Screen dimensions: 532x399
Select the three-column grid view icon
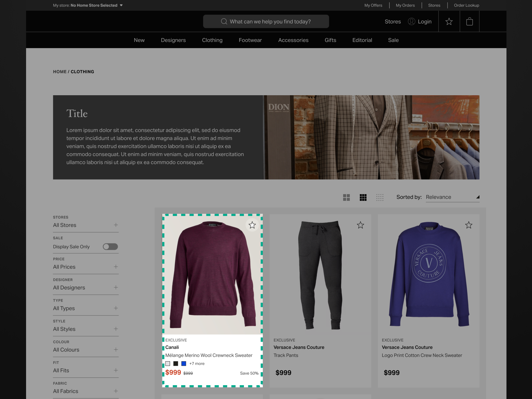(363, 197)
